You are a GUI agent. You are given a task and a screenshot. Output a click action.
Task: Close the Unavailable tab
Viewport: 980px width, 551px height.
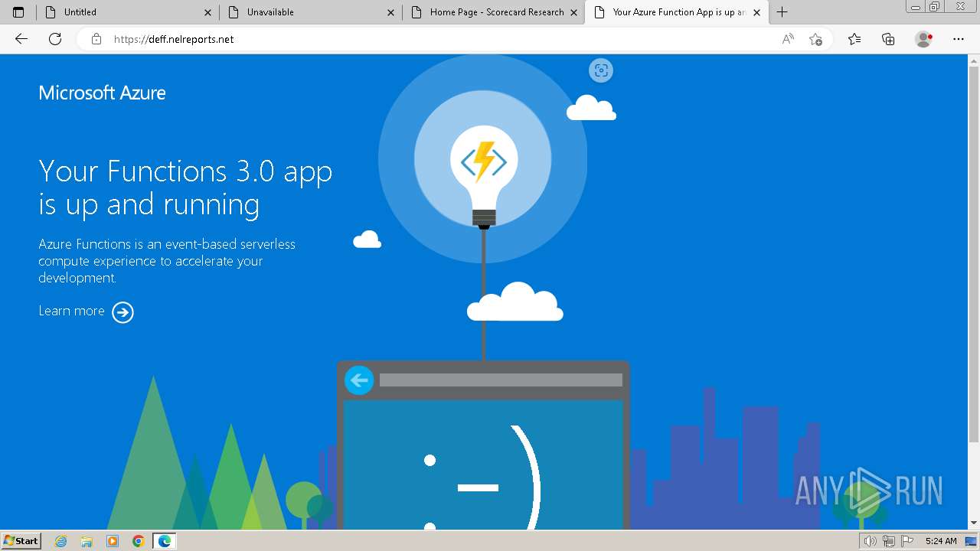pos(390,12)
